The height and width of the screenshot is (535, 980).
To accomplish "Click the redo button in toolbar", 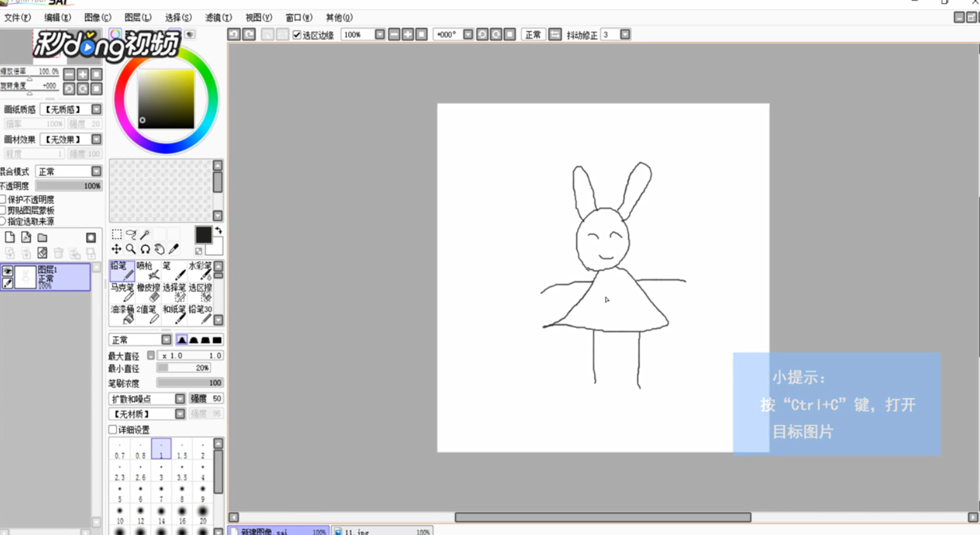I will point(249,34).
